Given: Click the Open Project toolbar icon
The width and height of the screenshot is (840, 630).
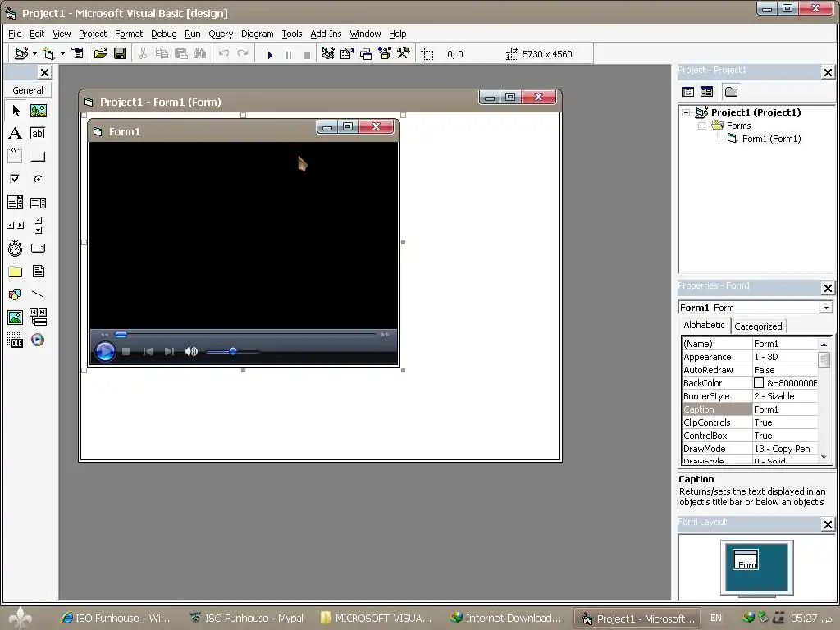Looking at the screenshot, I should (100, 53).
